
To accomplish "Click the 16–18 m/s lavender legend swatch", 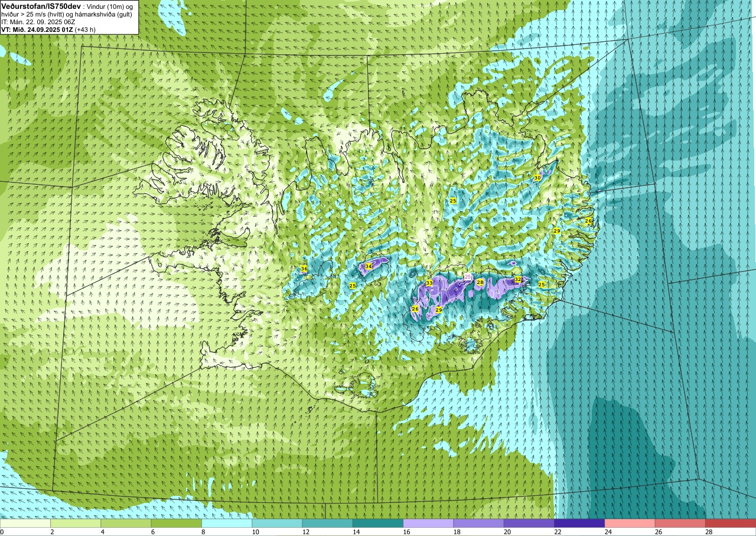I will [428, 523].
